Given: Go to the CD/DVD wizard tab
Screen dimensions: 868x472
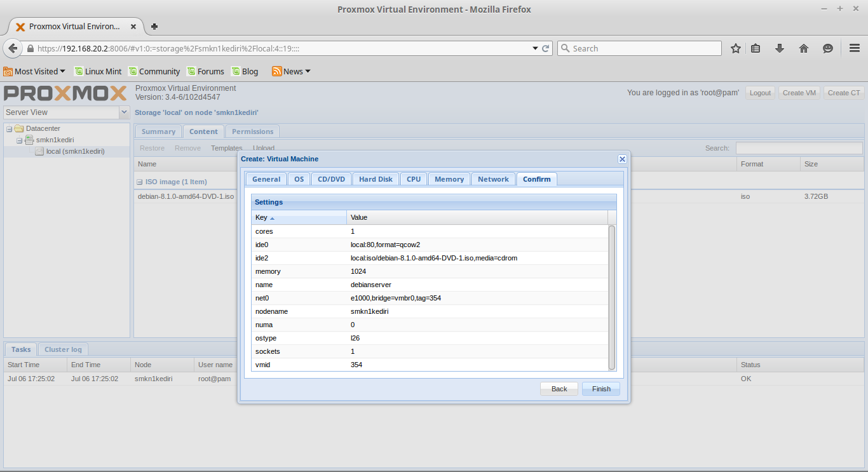Looking at the screenshot, I should 331,179.
